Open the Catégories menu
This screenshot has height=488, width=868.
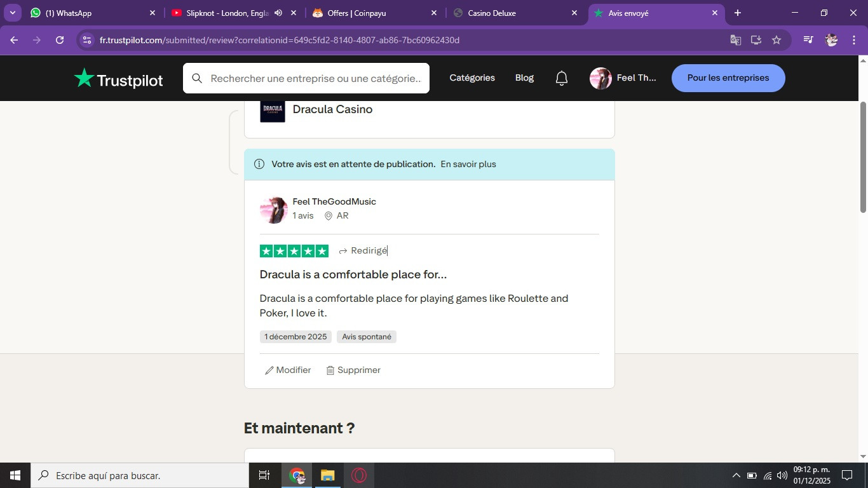pyautogui.click(x=472, y=78)
